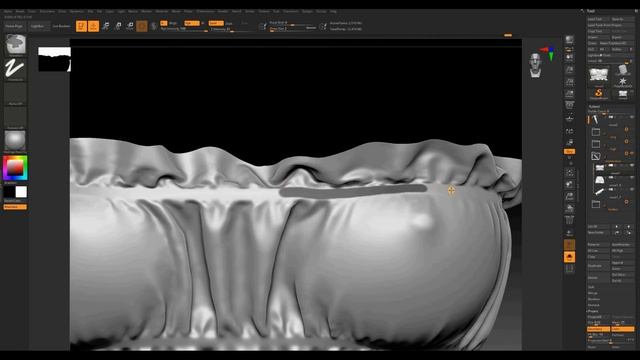Click the BPR render icon

[569, 40]
